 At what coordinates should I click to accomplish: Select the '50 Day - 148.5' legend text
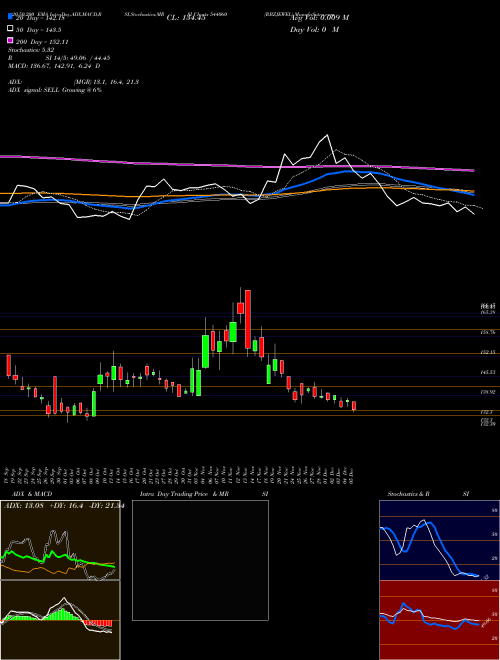pos(38,30)
